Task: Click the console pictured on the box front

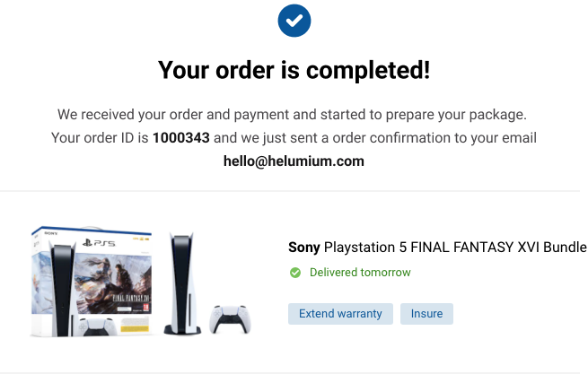Action: point(62,291)
